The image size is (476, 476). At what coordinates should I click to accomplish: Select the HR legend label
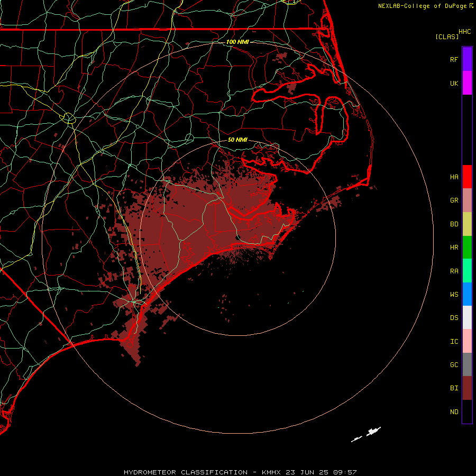(454, 248)
